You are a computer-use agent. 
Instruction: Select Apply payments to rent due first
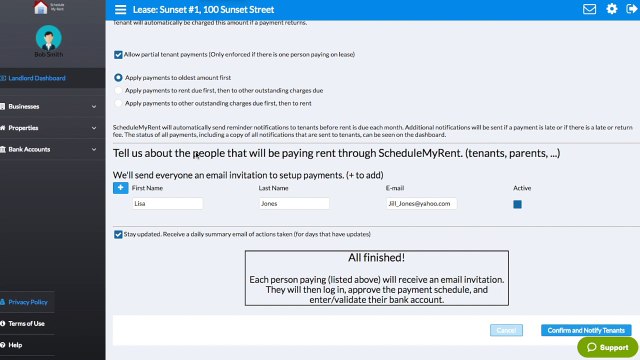(118, 91)
